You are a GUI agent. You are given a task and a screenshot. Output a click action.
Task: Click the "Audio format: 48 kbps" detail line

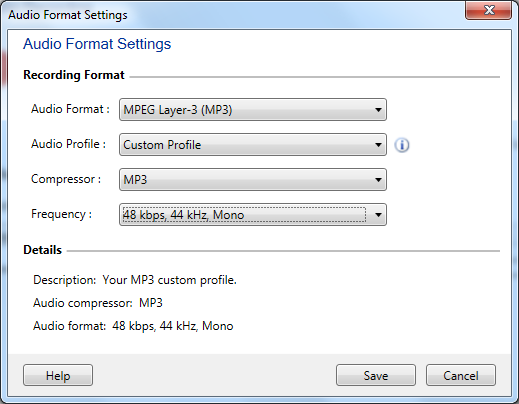pos(133,326)
